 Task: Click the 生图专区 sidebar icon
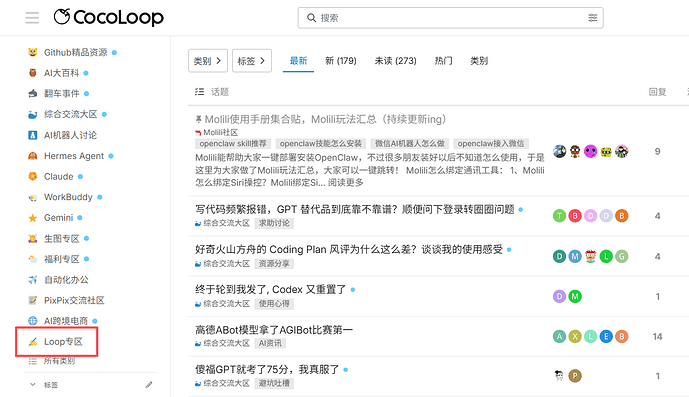pos(33,238)
